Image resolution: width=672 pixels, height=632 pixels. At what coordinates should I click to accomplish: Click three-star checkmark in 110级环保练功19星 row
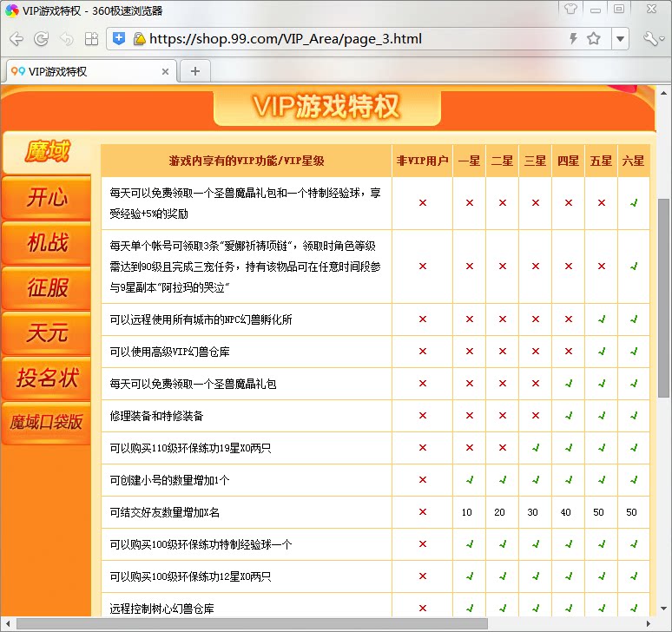[x=536, y=448]
